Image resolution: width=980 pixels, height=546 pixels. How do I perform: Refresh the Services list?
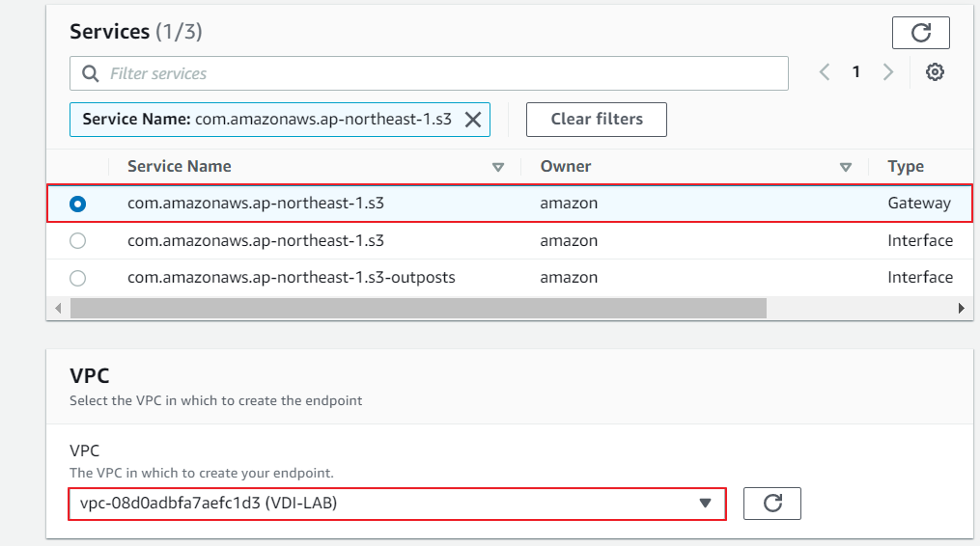[x=920, y=33]
